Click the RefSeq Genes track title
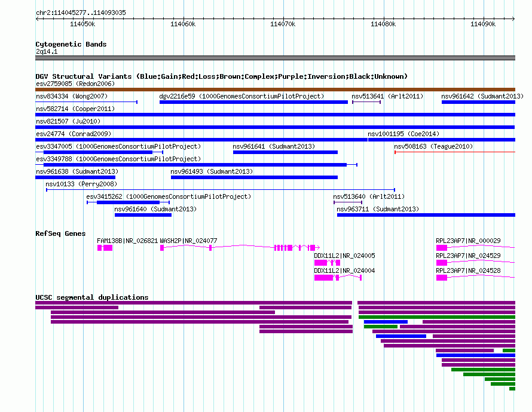The image size is (532, 412). click(60, 233)
